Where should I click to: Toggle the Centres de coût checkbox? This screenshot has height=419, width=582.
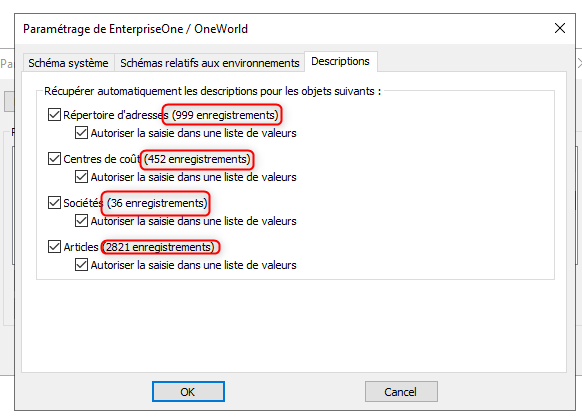pyautogui.click(x=54, y=159)
